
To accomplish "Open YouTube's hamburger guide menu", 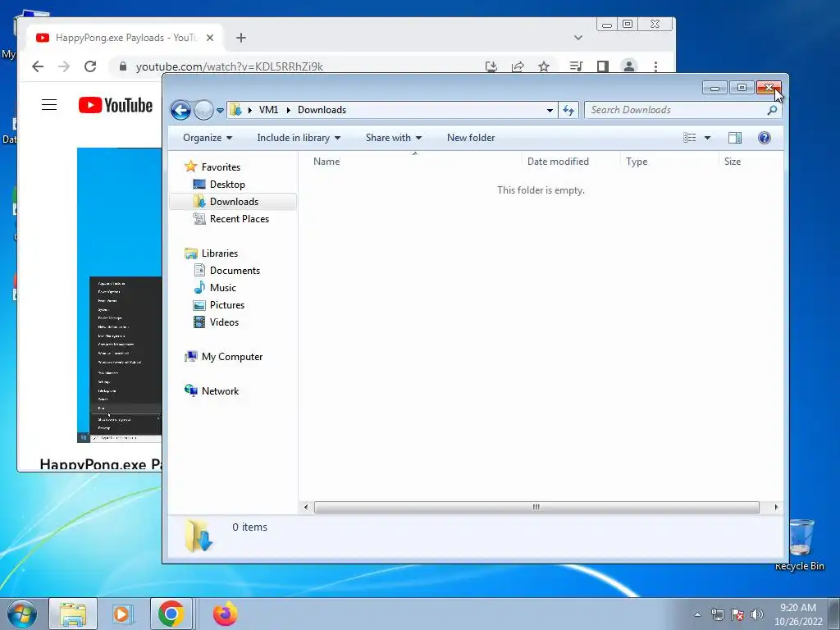I will pyautogui.click(x=49, y=104).
